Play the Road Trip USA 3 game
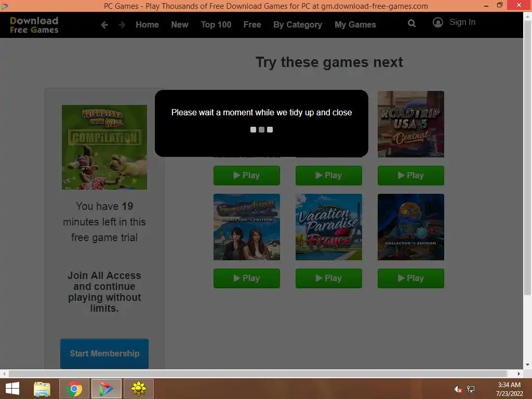532x399 pixels. point(411,176)
